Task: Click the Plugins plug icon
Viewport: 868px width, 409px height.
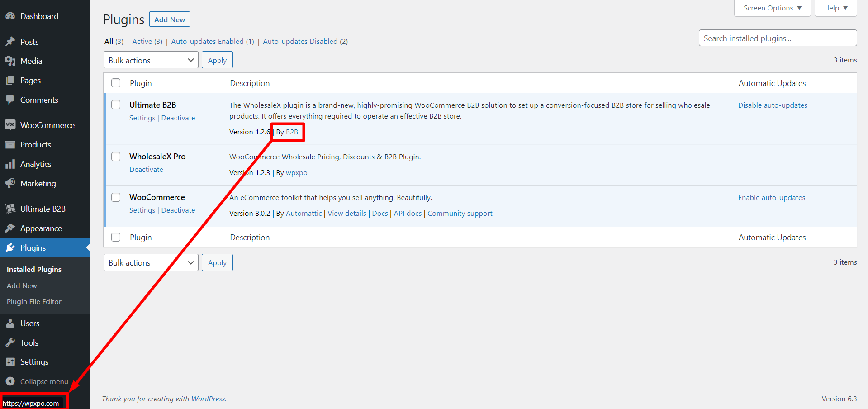Action: 10,247
